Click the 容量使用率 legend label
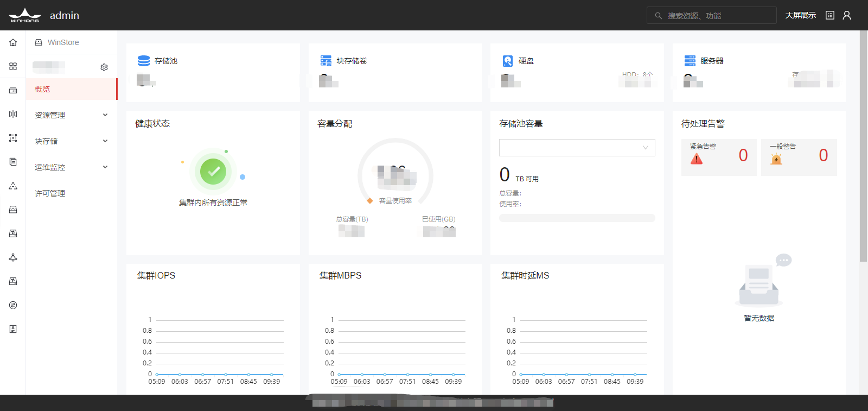868x411 pixels. (395, 201)
